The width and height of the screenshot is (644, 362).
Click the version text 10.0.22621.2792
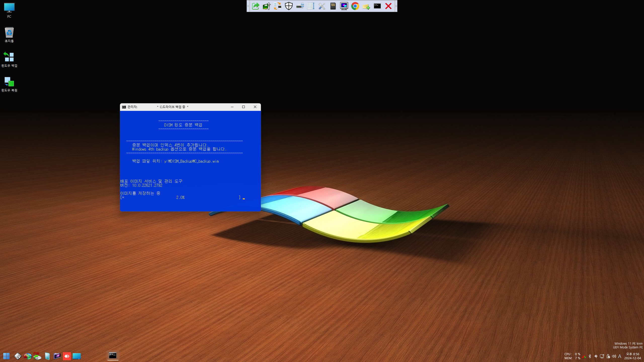point(147,185)
